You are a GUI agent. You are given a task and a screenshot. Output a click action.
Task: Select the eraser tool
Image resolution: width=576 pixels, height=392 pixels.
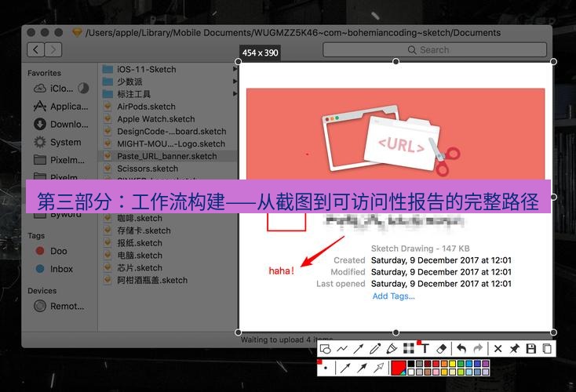442,349
